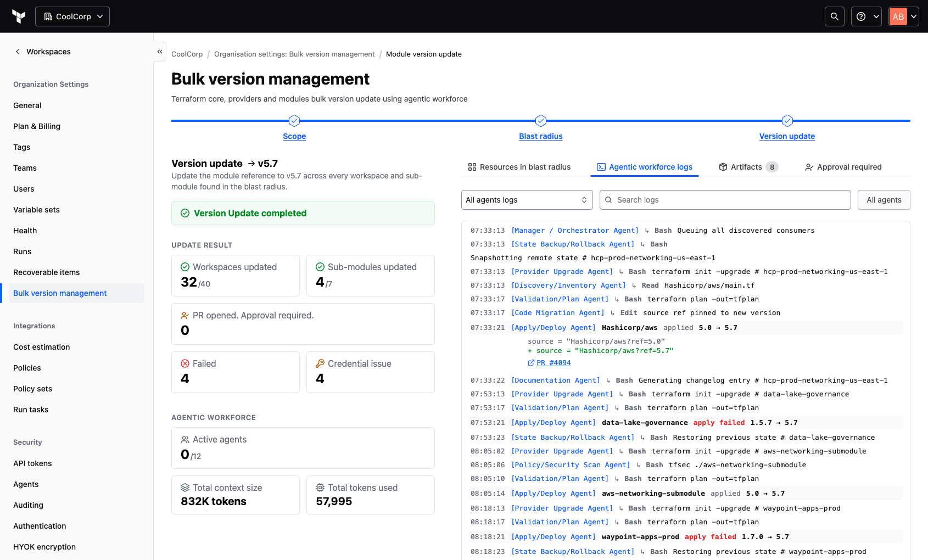This screenshot has height=560, width=928.
Task: Go to the Scope step link
Action: point(294,136)
